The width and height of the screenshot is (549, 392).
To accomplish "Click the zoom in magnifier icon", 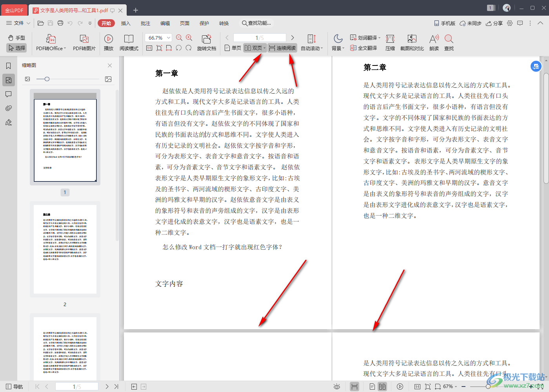I will pyautogui.click(x=189, y=38).
